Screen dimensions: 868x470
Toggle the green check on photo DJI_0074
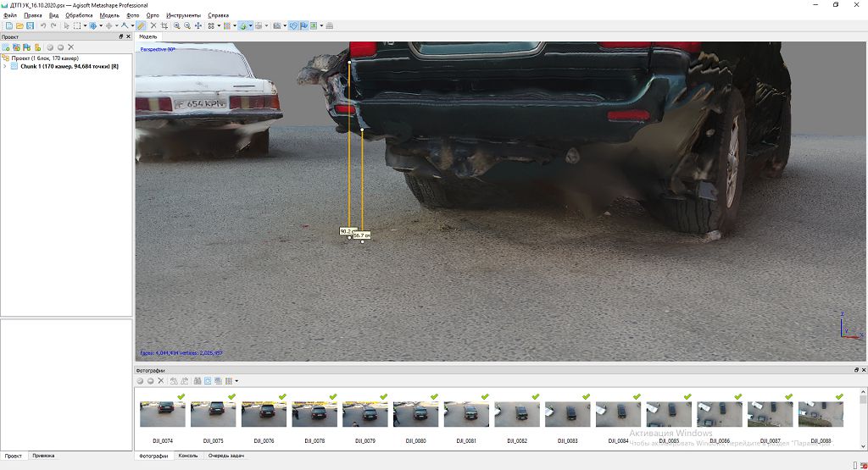(x=180, y=396)
